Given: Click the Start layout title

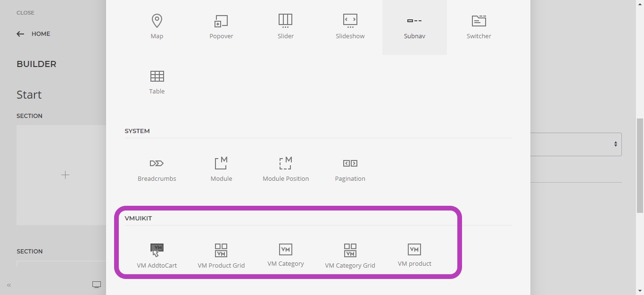Looking at the screenshot, I should 29,95.
